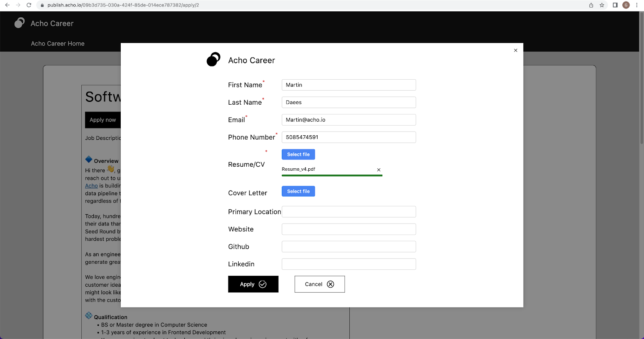
Task: Select file for Cover Letter
Action: coord(298,191)
